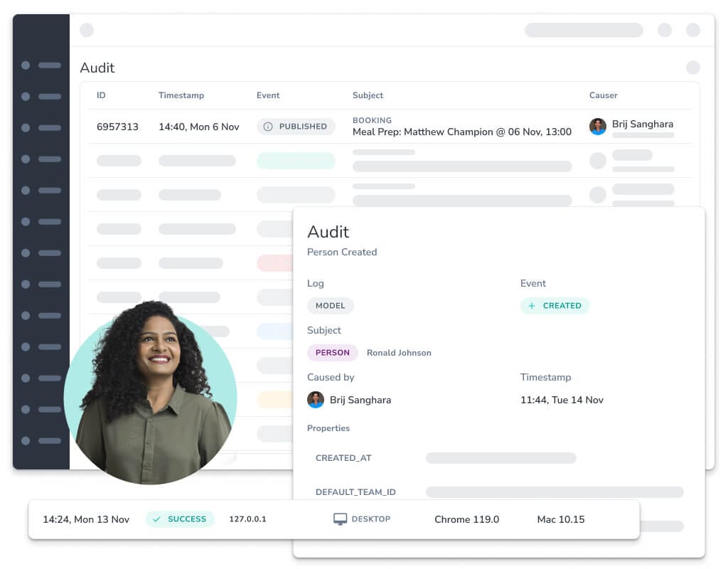Screen dimensions: 728x569
Task: Click Brij Sanghara avatar in Causer column
Action: [598, 127]
